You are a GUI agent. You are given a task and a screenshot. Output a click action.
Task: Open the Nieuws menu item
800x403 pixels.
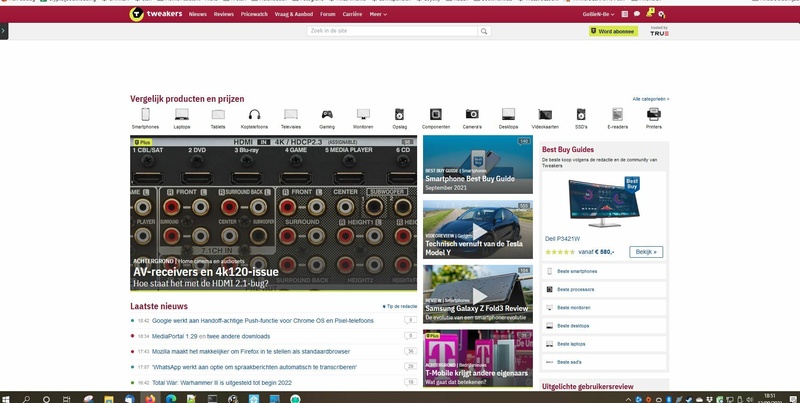point(197,14)
